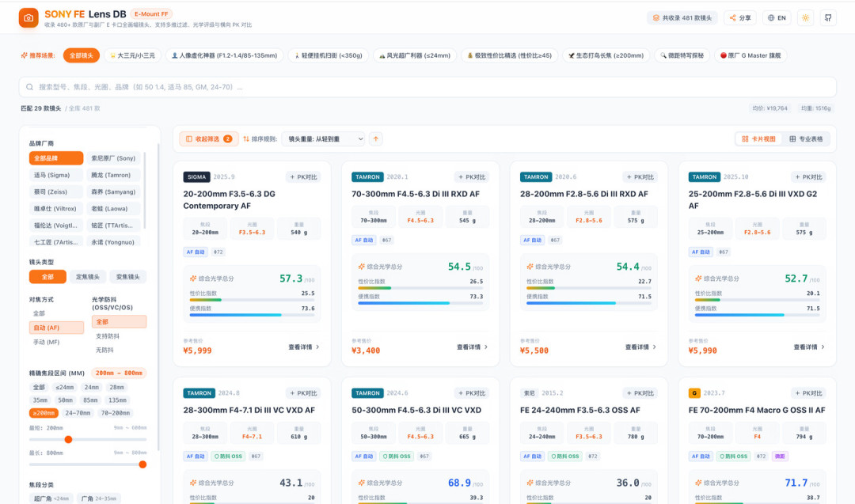Viewport: 855px width, 504px height.
Task: Select 自动 (AF) focus mode
Action: coord(56,328)
